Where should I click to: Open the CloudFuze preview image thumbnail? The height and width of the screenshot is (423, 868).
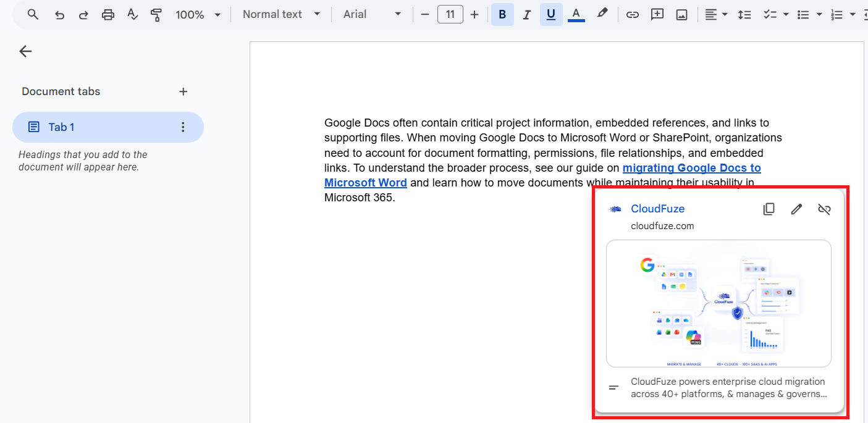[x=718, y=304]
